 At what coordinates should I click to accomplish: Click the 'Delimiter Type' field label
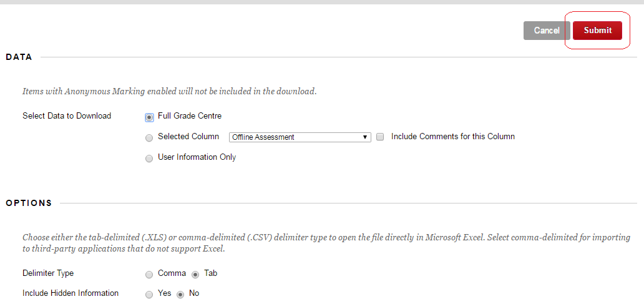48,273
